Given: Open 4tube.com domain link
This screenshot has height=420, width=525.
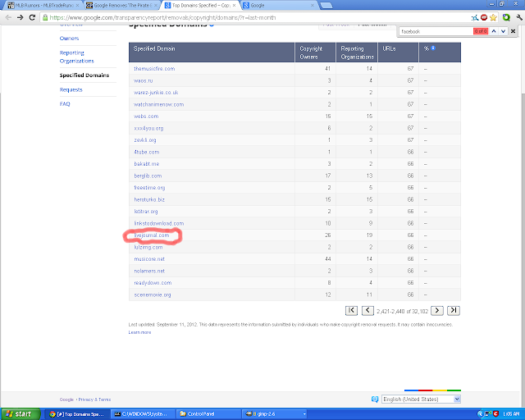Looking at the screenshot, I should (146, 152).
